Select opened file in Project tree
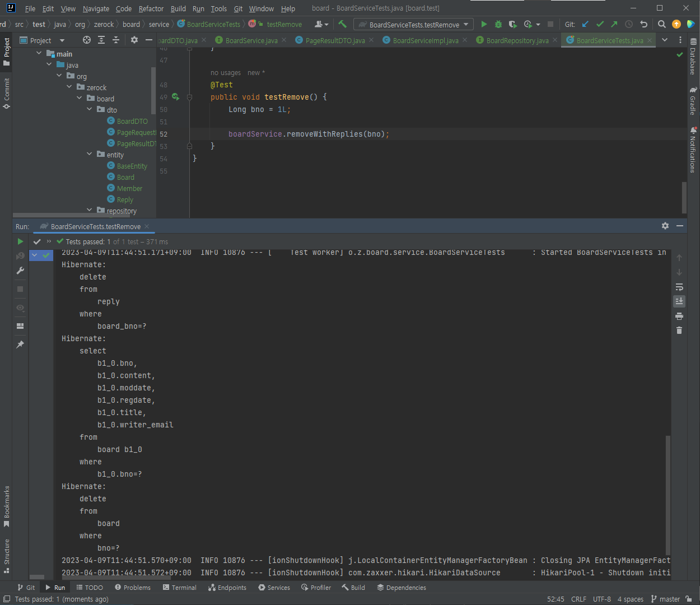Image resolution: width=700 pixels, height=605 pixels. 87,40
